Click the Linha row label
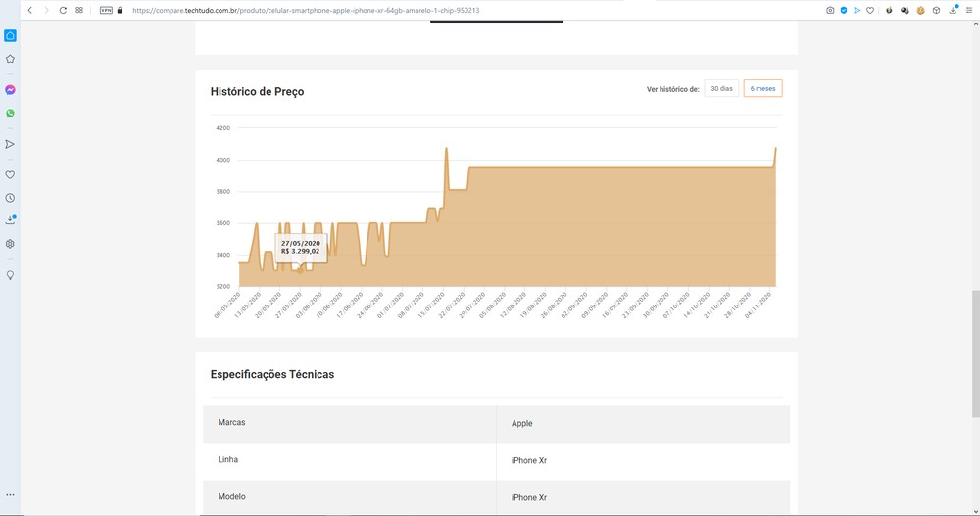The image size is (980, 516). [x=228, y=459]
